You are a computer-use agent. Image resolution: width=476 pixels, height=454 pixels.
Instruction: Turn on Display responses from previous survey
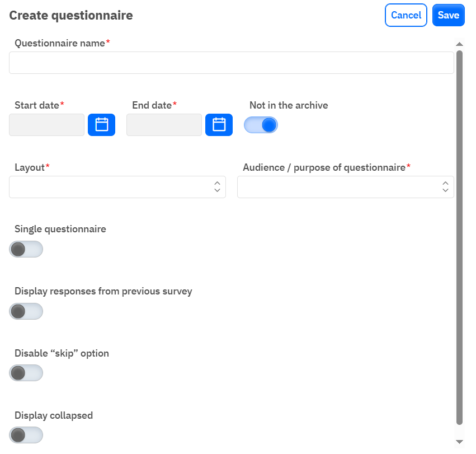26,311
